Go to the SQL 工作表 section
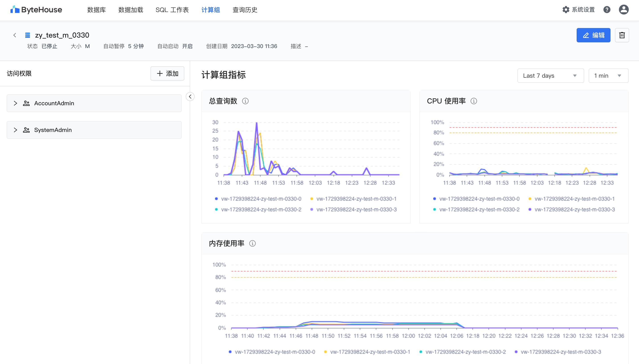 pos(172,10)
